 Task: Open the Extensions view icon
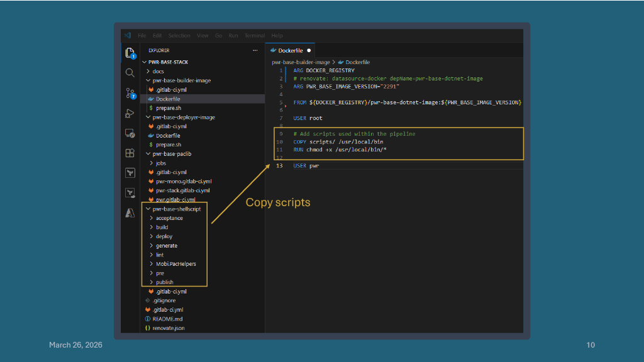130,153
